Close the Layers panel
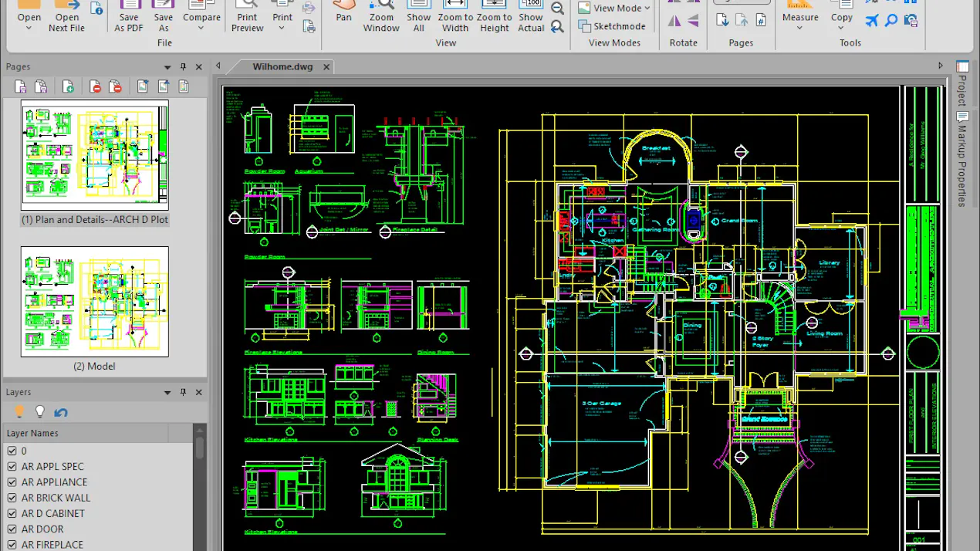The height and width of the screenshot is (551, 980). pos(198,393)
